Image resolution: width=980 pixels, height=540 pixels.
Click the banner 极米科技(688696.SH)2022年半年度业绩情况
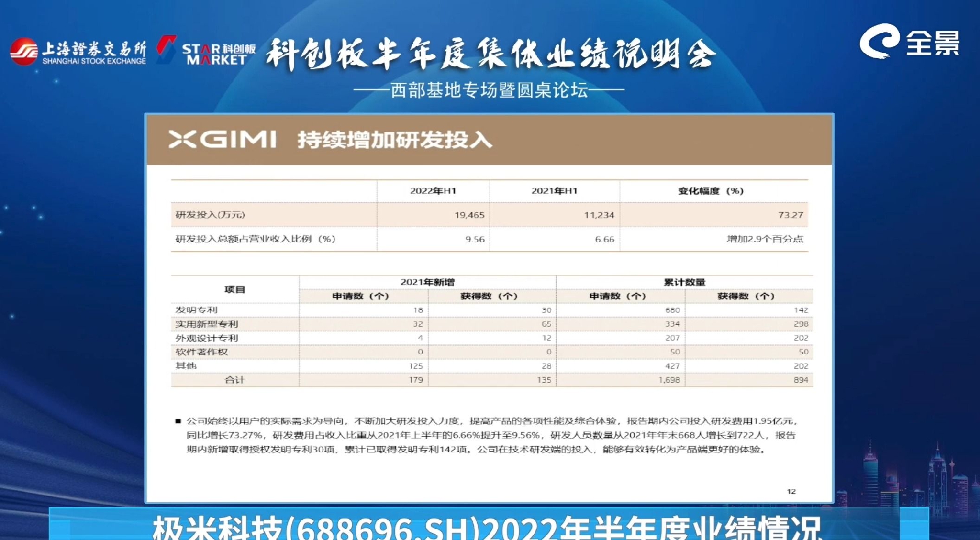coord(487,528)
